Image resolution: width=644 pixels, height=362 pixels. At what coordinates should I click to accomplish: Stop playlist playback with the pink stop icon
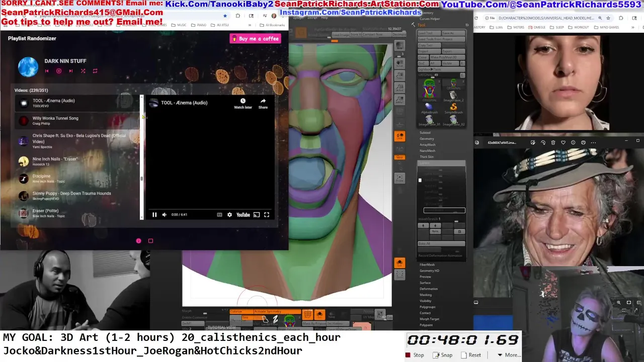click(x=59, y=71)
